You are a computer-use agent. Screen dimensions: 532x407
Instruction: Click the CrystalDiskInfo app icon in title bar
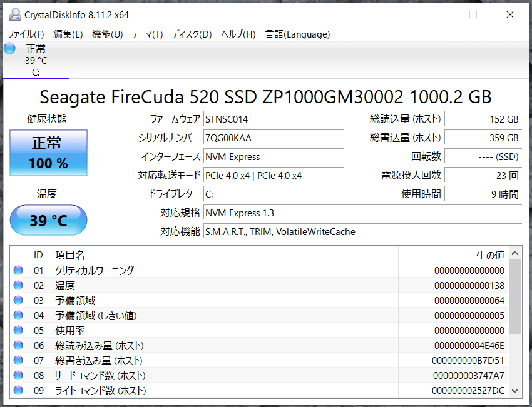click(x=13, y=14)
